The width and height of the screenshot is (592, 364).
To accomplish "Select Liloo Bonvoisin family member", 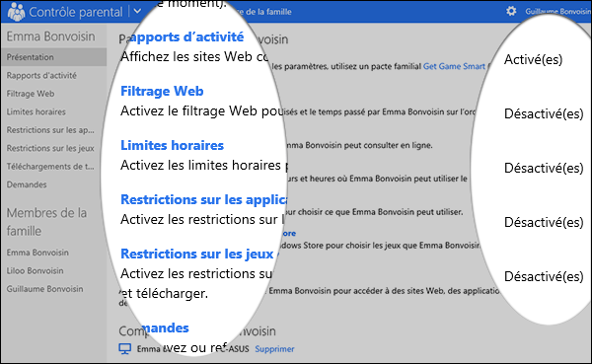I will (x=36, y=270).
